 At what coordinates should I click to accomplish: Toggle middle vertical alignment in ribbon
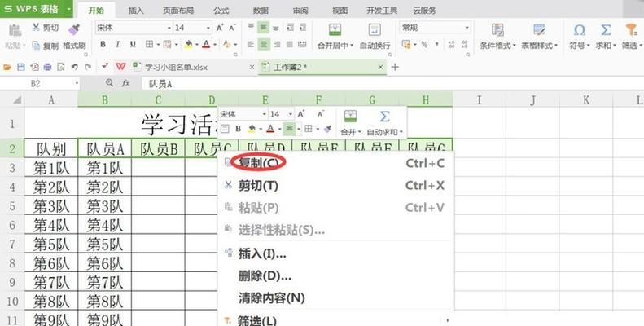pos(263,27)
